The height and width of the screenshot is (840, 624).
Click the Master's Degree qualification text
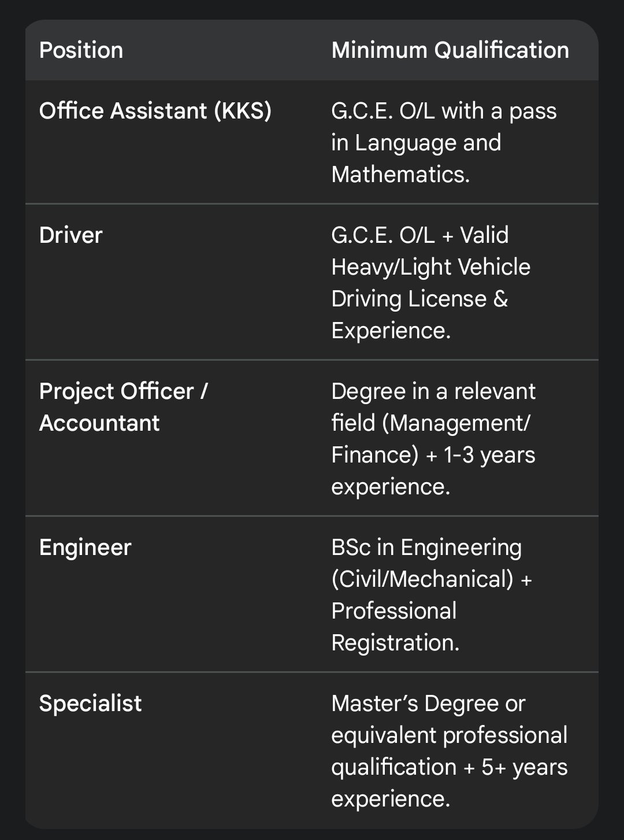(428, 704)
